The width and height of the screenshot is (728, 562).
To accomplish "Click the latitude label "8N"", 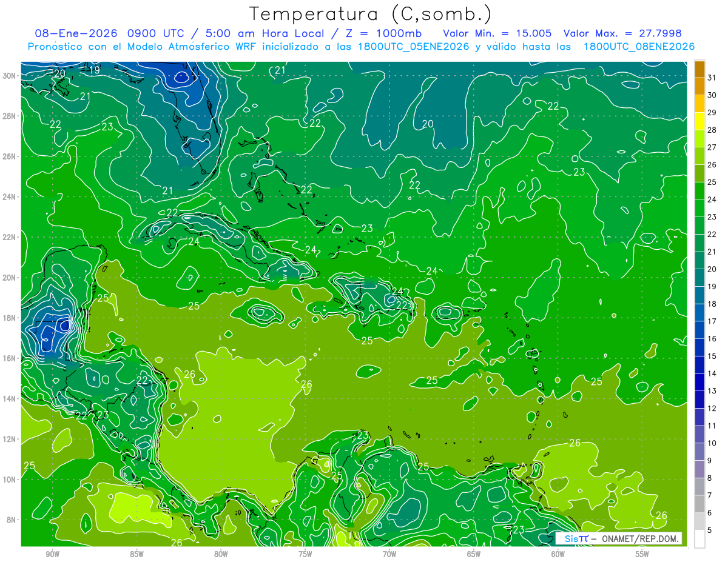I will coord(11,520).
